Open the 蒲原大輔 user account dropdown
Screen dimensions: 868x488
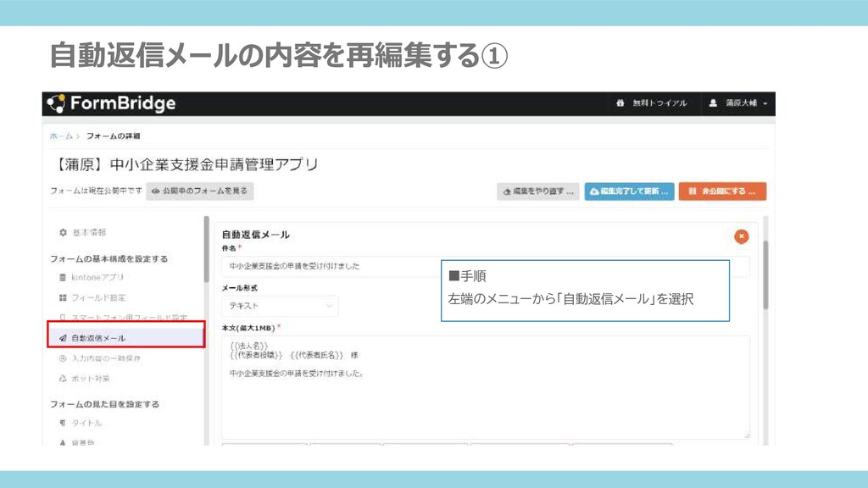[738, 103]
